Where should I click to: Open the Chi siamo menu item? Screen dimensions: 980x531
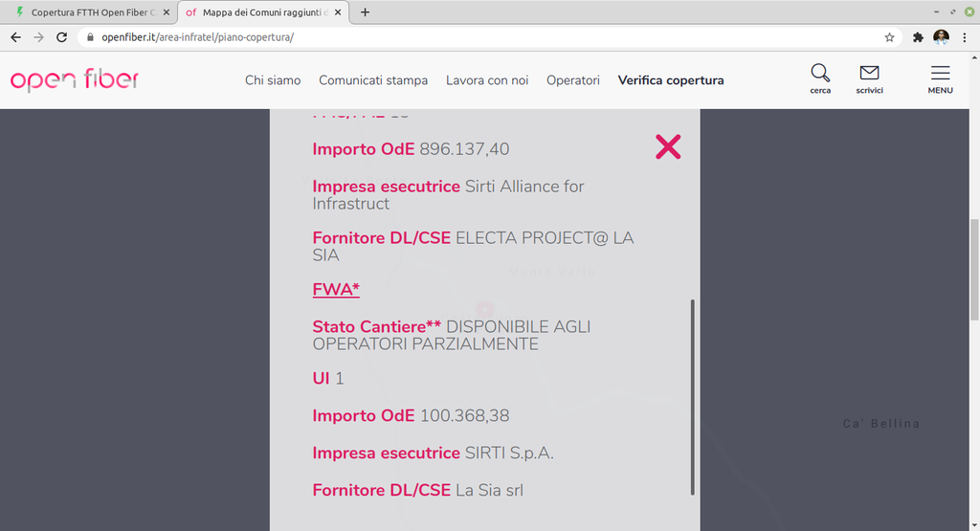pos(273,80)
